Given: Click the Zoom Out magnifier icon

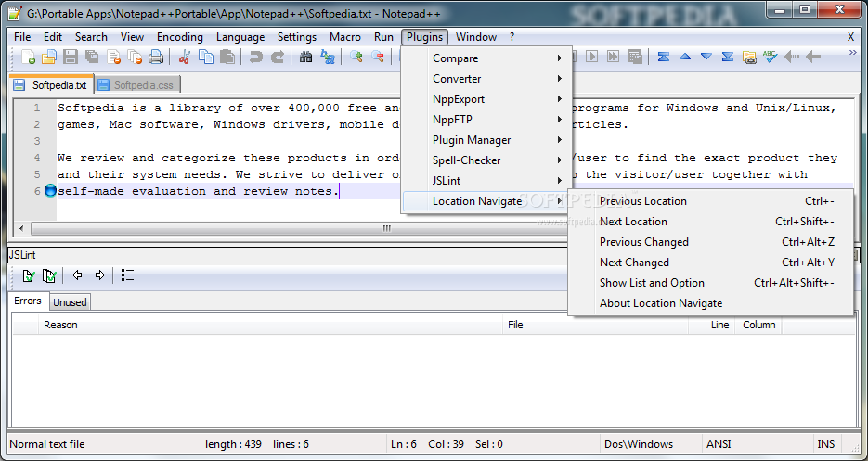Looking at the screenshot, I should 378,57.
